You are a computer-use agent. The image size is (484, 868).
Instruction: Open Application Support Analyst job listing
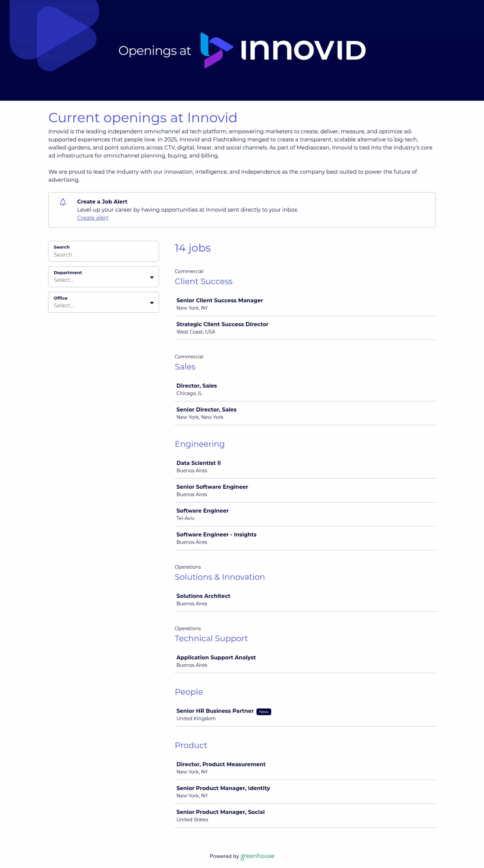click(x=305, y=661)
